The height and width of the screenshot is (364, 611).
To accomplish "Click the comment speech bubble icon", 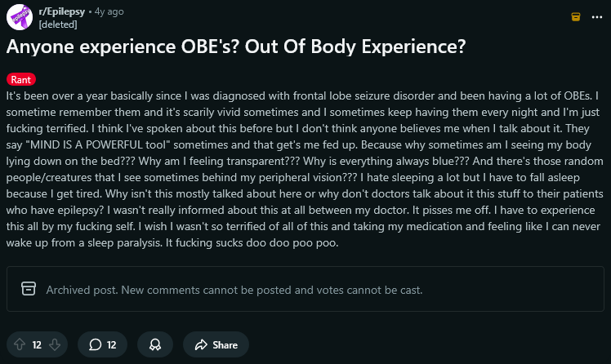I will [95, 345].
